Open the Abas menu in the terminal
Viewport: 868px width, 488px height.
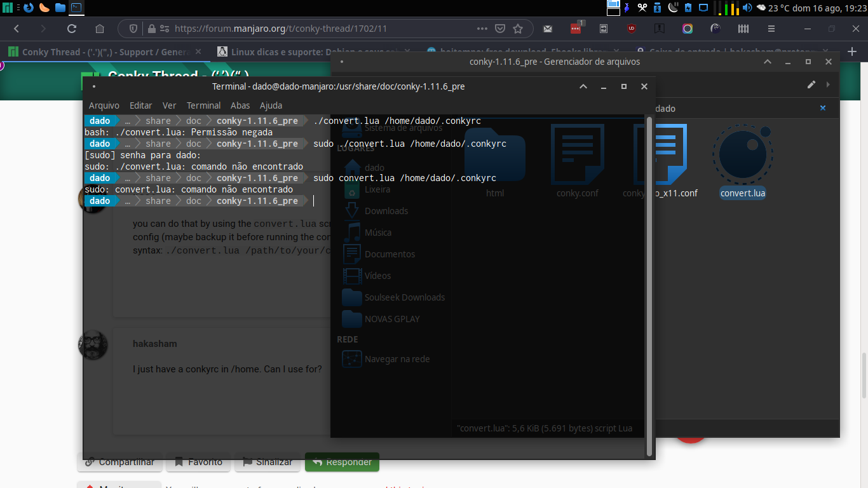[x=240, y=105]
